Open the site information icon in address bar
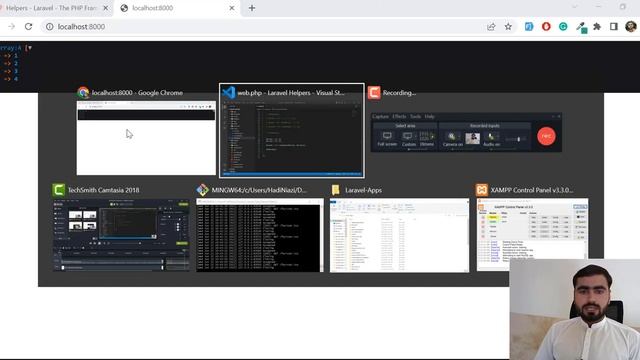The height and width of the screenshot is (360, 640). click(49, 27)
